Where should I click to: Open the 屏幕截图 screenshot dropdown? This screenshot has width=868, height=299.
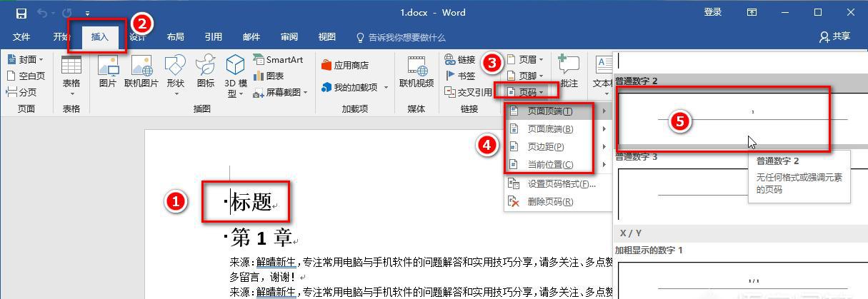(x=281, y=92)
